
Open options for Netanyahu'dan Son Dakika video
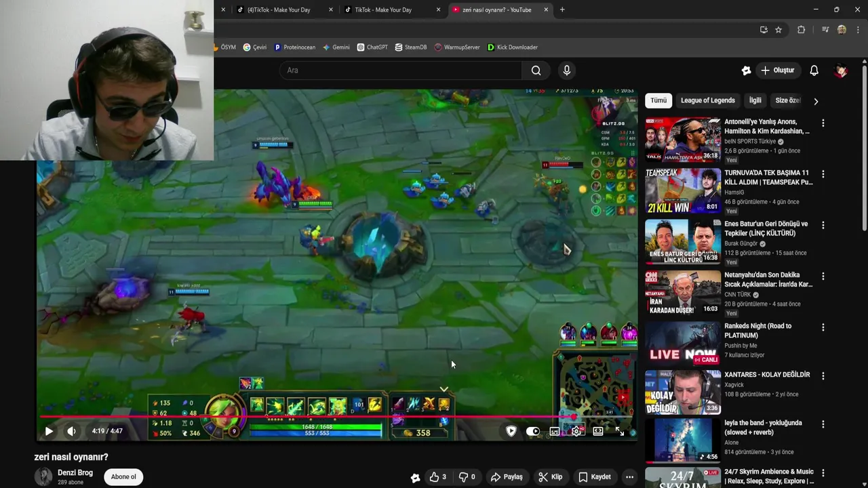point(823,277)
